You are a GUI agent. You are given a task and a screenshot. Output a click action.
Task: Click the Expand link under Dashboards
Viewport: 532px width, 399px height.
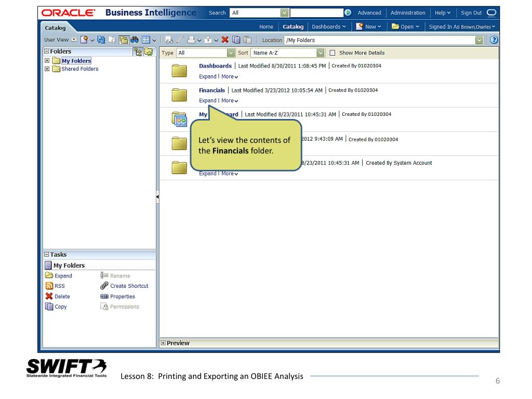coord(208,76)
